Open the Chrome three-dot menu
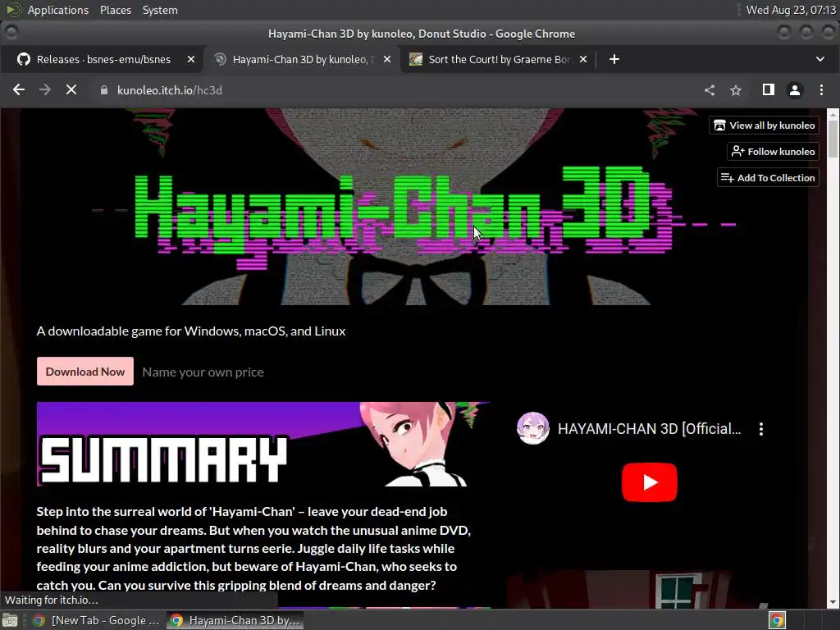This screenshot has height=630, width=840. click(821, 90)
